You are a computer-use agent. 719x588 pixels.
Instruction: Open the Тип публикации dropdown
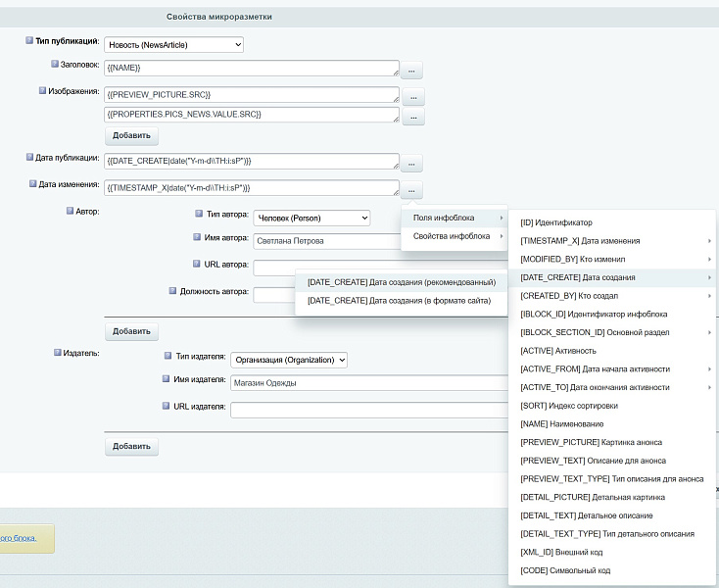[173, 44]
